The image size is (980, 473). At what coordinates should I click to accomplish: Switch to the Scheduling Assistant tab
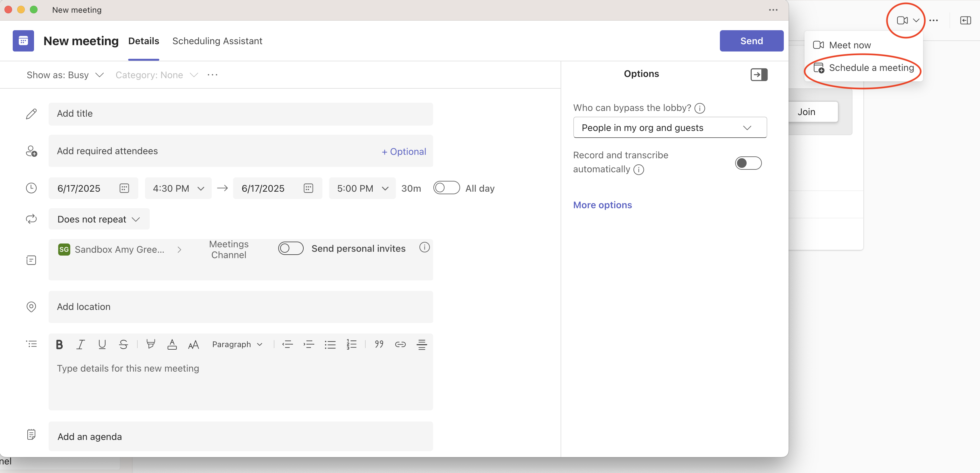tap(217, 41)
